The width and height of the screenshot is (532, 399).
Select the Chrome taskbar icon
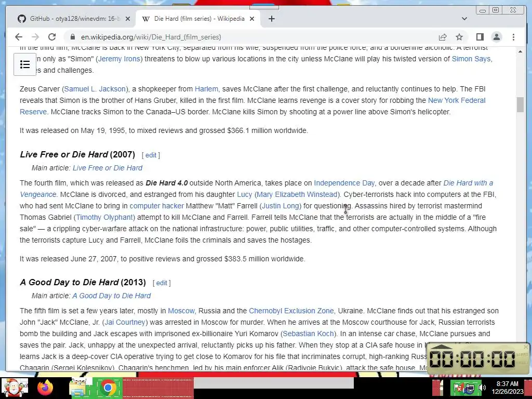108,388
